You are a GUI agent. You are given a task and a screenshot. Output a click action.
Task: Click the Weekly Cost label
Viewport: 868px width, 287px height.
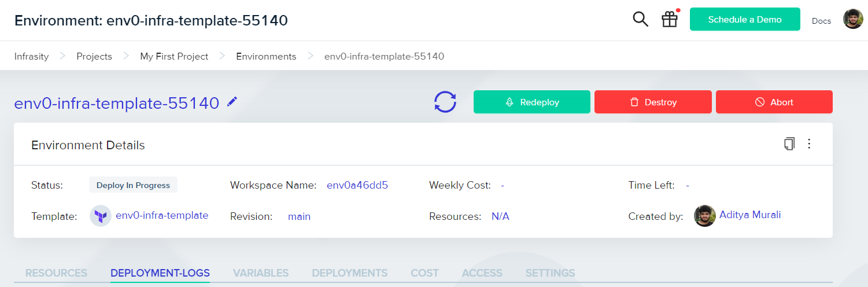point(460,185)
